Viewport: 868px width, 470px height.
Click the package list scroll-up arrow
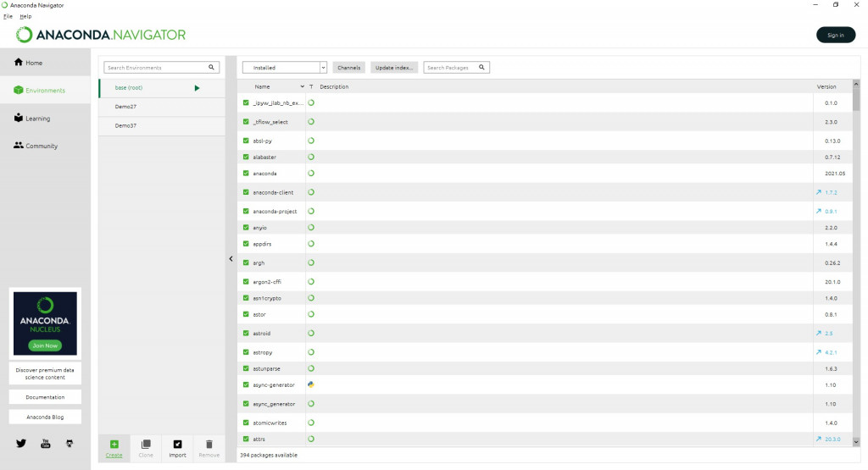(856, 84)
